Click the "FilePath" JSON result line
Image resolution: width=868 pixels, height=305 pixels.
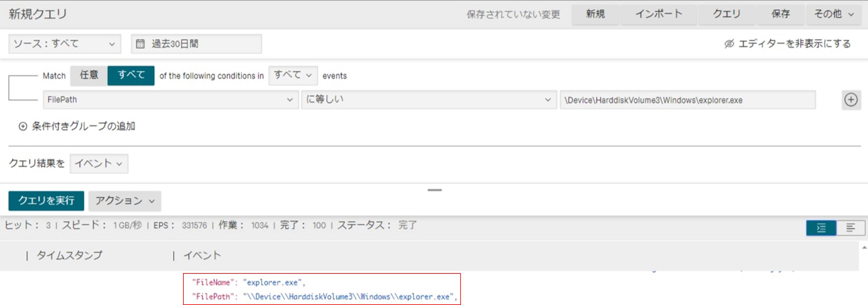[x=324, y=296]
